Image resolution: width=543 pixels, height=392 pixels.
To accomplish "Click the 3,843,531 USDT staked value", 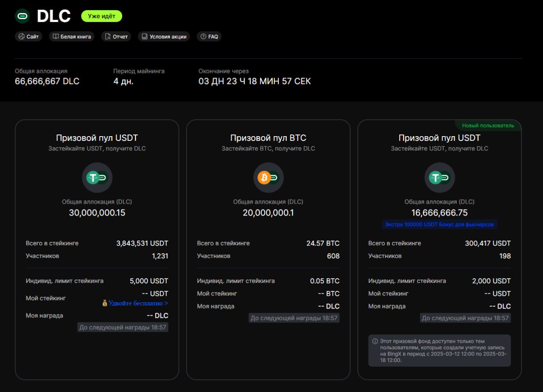I will (x=142, y=244).
